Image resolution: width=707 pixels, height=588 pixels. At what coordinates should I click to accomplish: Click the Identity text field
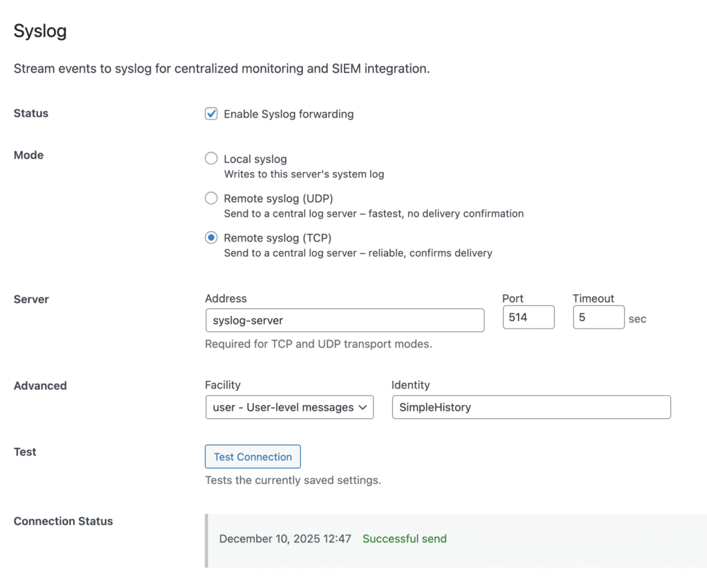tap(530, 407)
